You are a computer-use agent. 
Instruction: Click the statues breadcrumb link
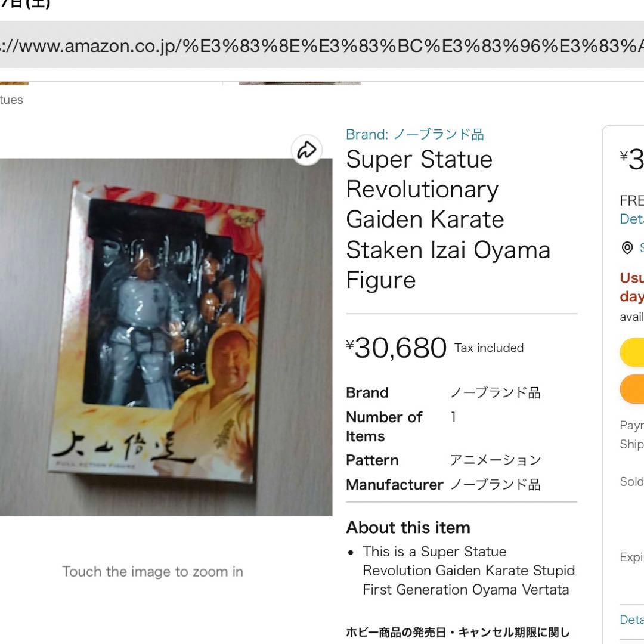coord(11,100)
